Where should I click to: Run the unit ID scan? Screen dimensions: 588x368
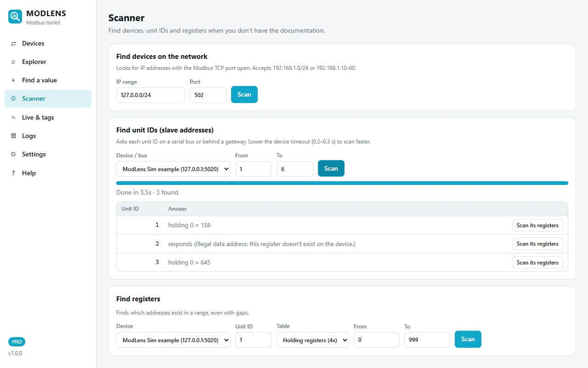tap(331, 168)
